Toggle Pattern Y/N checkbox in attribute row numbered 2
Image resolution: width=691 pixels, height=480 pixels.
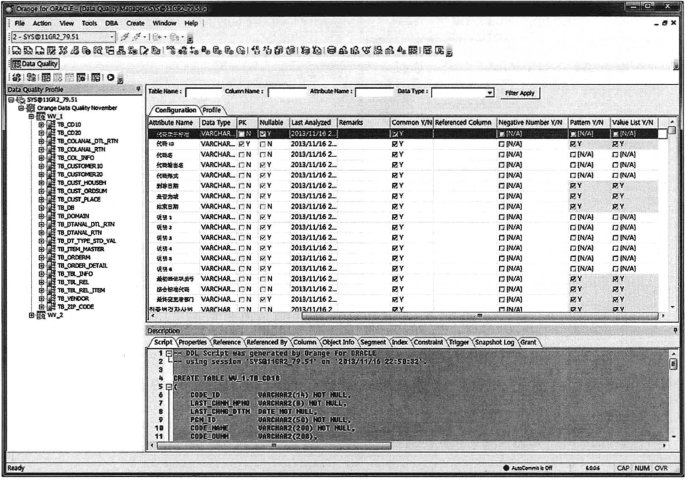(573, 227)
